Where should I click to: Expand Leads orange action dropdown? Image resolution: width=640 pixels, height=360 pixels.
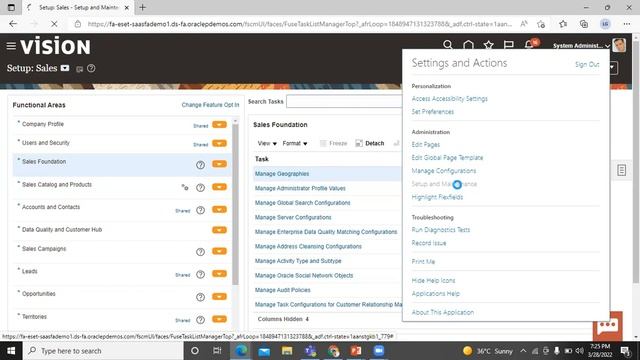(219, 273)
